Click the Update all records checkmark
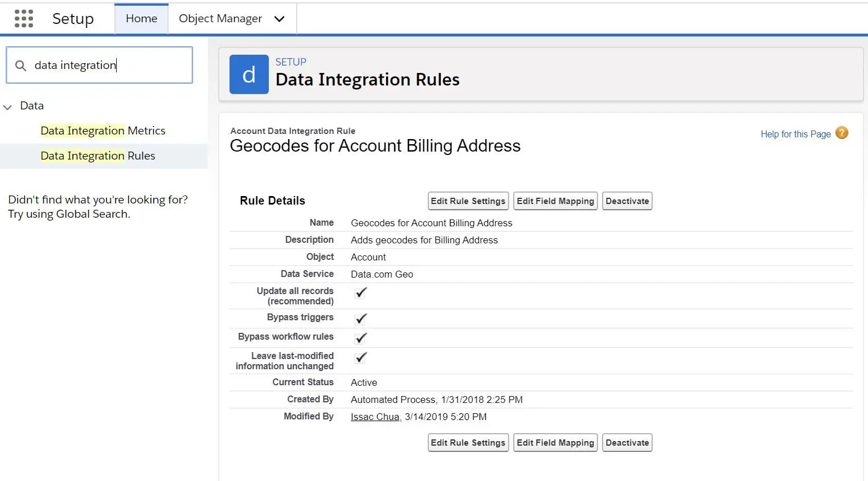 pyautogui.click(x=361, y=293)
